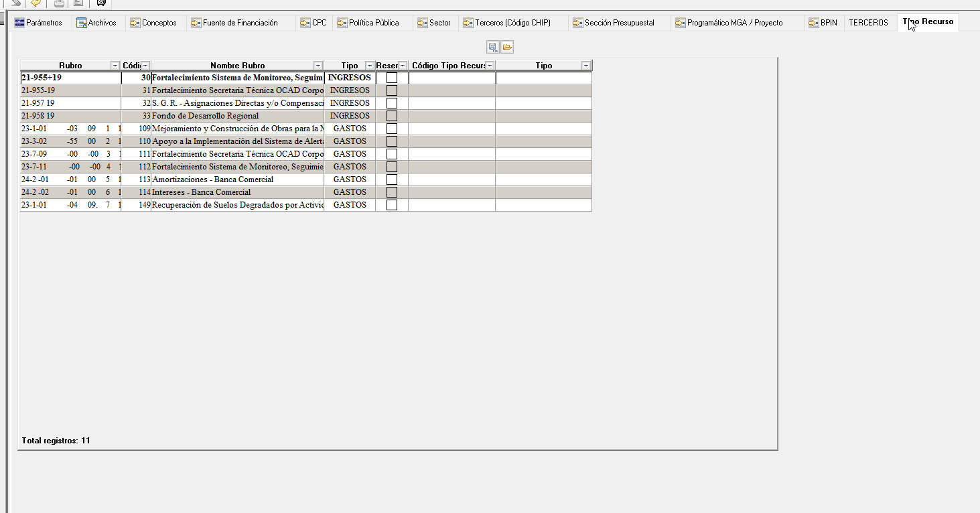
Task: Click the icon on the Parámetros tab
Action: point(19,23)
